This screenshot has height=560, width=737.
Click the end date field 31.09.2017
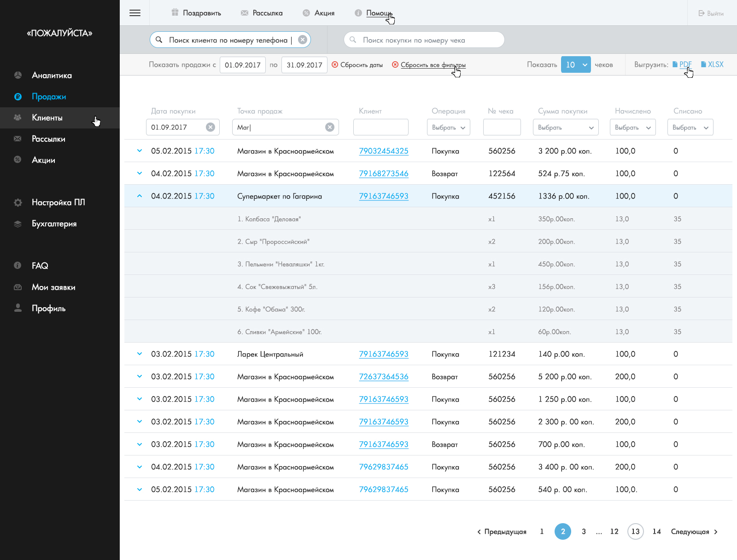coord(304,65)
